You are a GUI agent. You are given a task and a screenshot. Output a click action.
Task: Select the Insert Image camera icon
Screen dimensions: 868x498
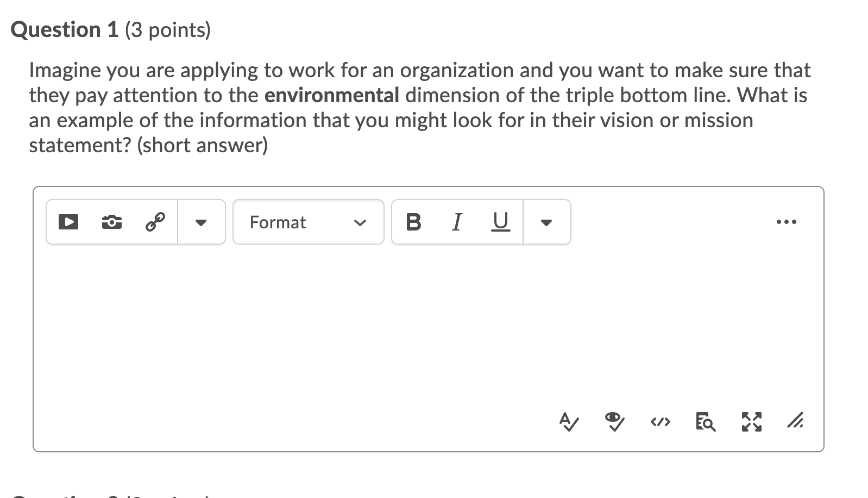tap(111, 221)
